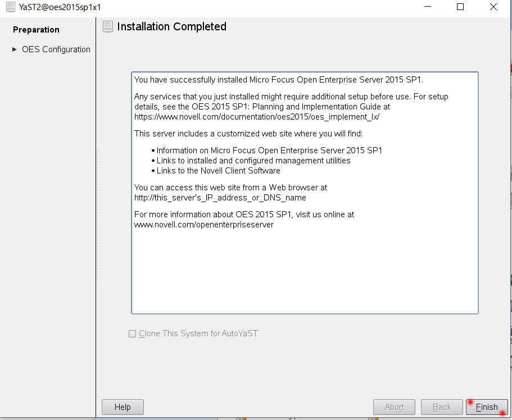Click the 'Installation Completed' title text
This screenshot has height=420, width=512.
pos(172,26)
